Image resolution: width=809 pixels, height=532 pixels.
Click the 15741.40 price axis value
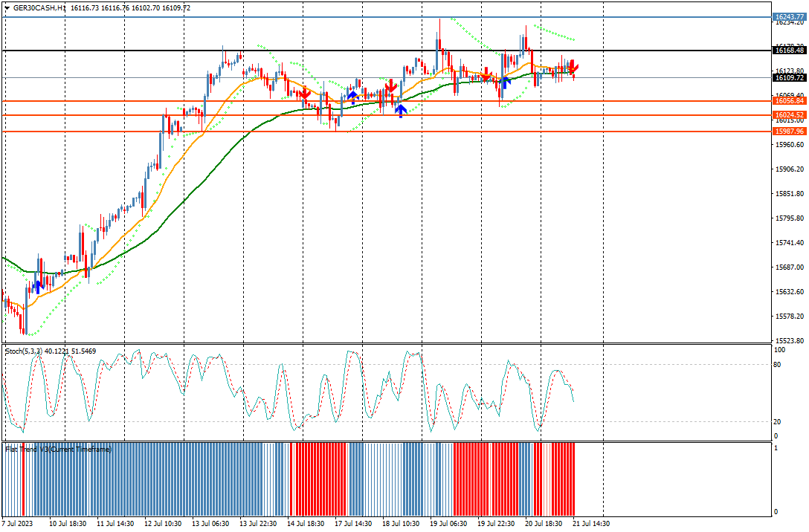pos(790,243)
